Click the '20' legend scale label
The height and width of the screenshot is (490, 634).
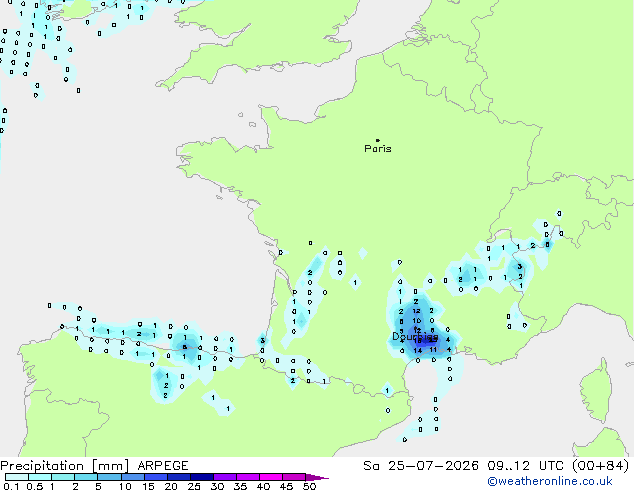[171, 486]
